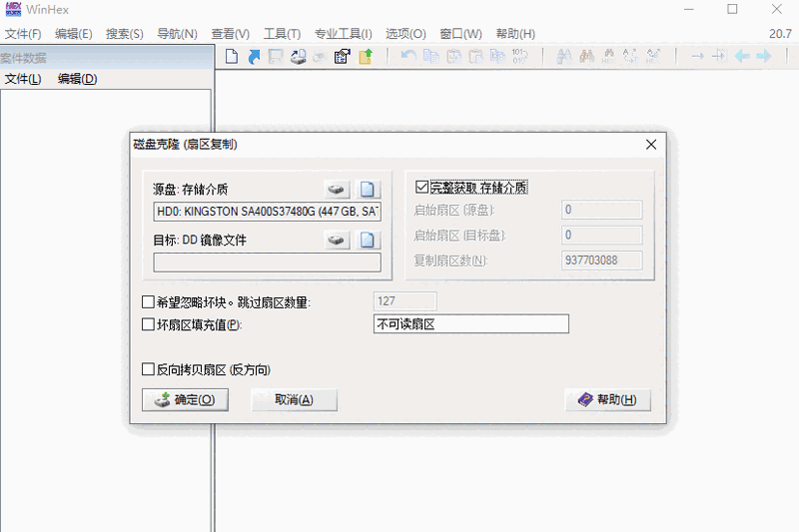Open 编辑(D) menu in case data panel
Image resolution: width=799 pixels, height=532 pixels.
click(78, 79)
